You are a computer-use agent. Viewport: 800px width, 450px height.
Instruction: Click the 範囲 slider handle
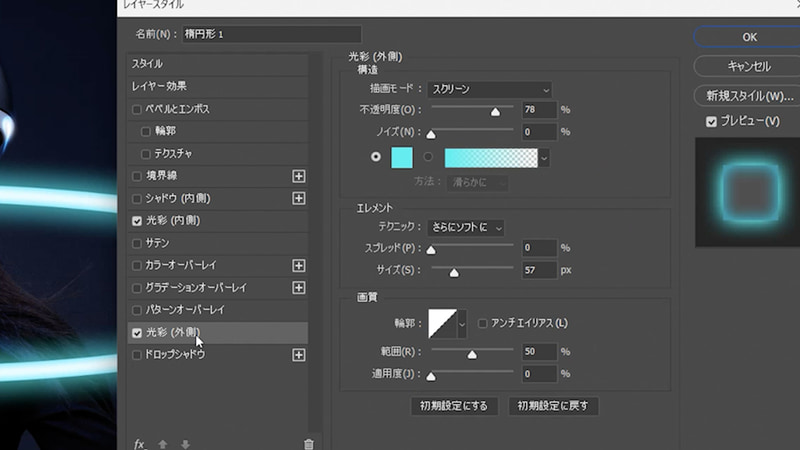472,354
